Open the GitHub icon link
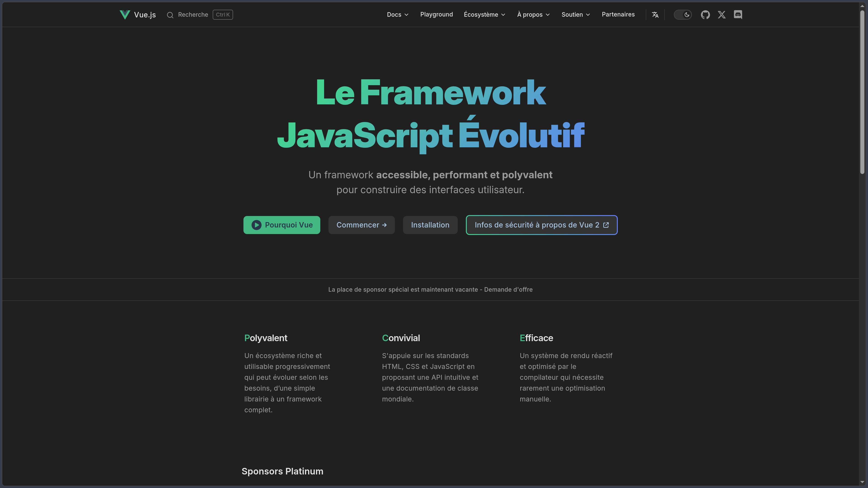The height and width of the screenshot is (488, 868). [705, 14]
